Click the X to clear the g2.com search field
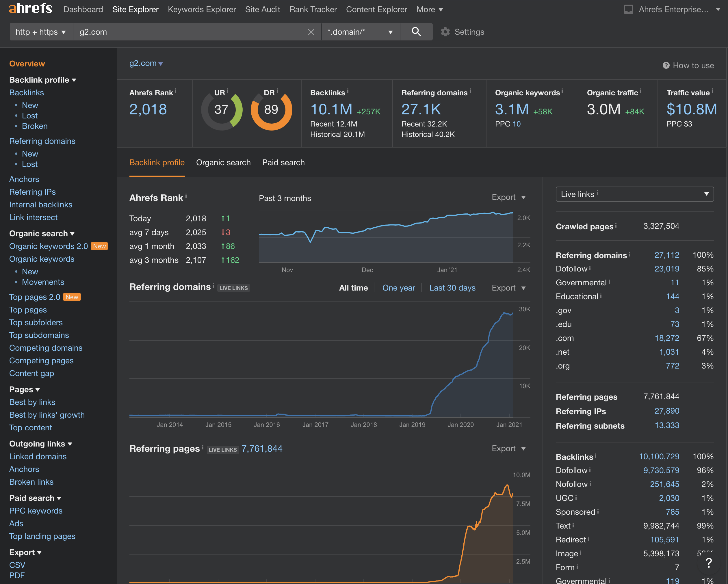This screenshot has width=728, height=584. [x=311, y=32]
